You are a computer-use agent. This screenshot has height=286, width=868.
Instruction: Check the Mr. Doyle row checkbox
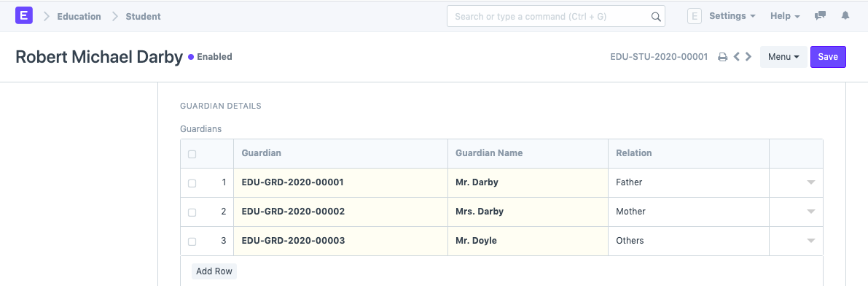tap(192, 241)
